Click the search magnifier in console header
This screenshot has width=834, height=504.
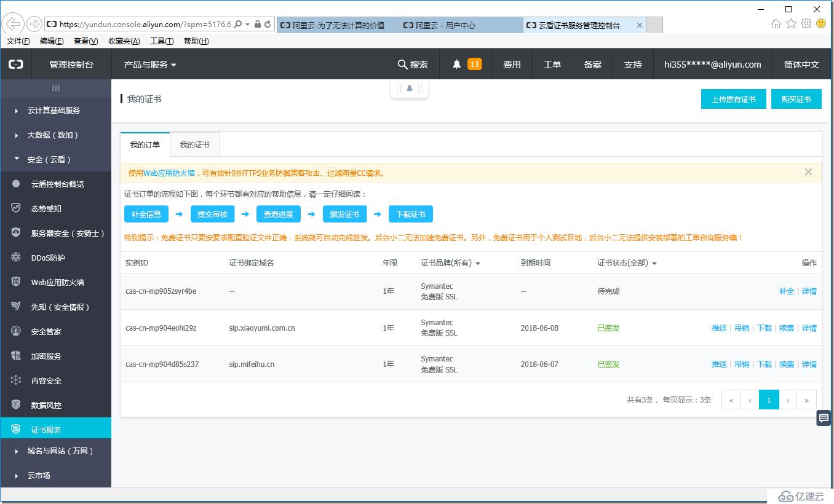[x=402, y=64]
